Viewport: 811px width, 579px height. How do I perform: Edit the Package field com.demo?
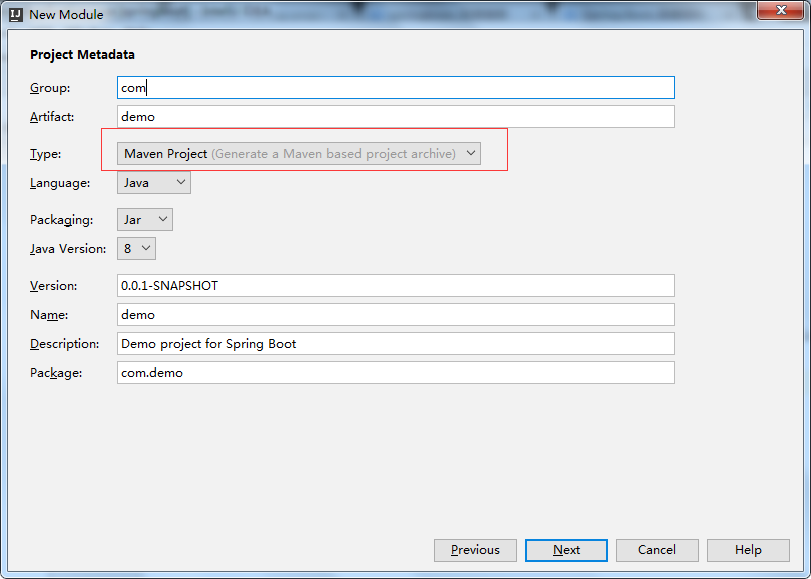[396, 373]
